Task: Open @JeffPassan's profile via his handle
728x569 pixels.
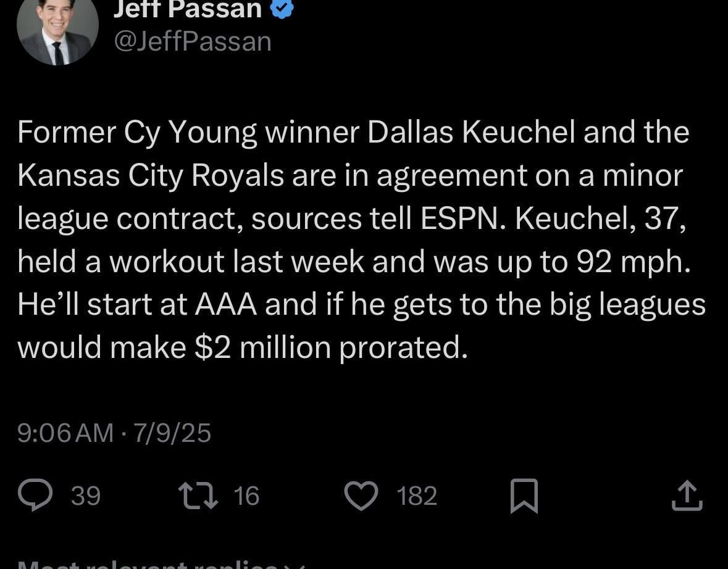Action: (191, 41)
